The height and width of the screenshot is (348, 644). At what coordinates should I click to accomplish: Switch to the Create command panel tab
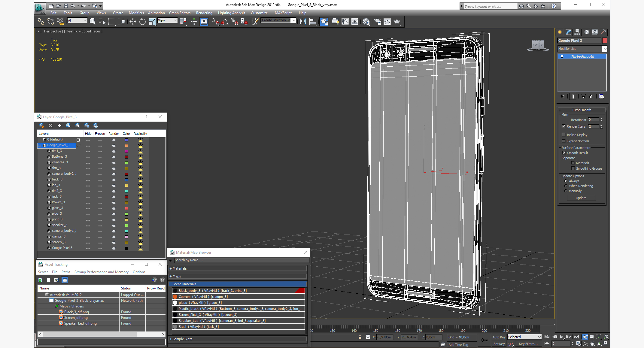(x=560, y=32)
